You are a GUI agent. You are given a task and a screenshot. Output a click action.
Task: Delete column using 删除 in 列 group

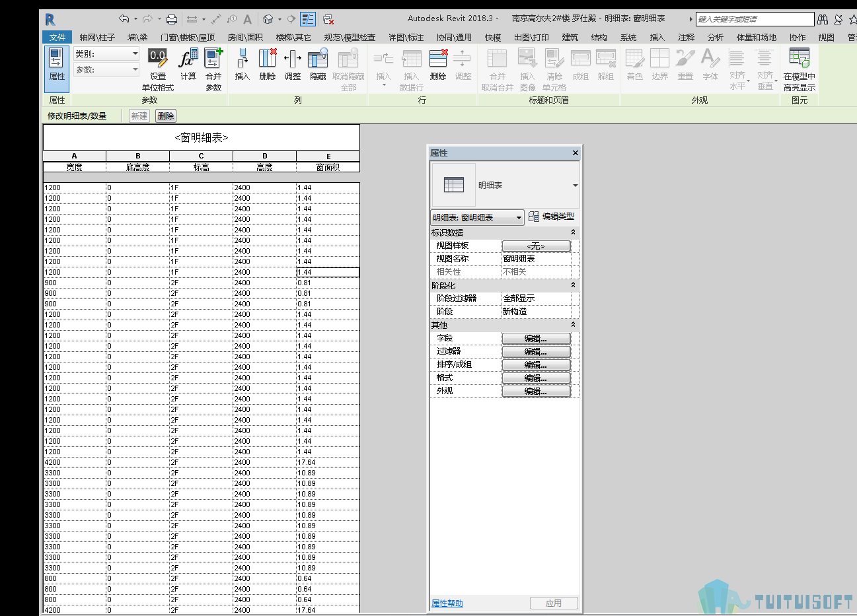[x=267, y=65]
